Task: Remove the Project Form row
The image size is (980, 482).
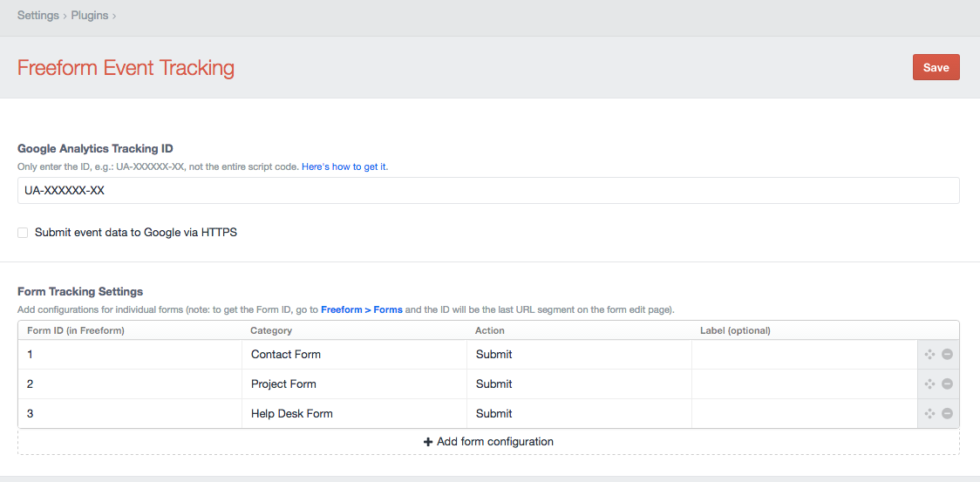Action: 947,384
